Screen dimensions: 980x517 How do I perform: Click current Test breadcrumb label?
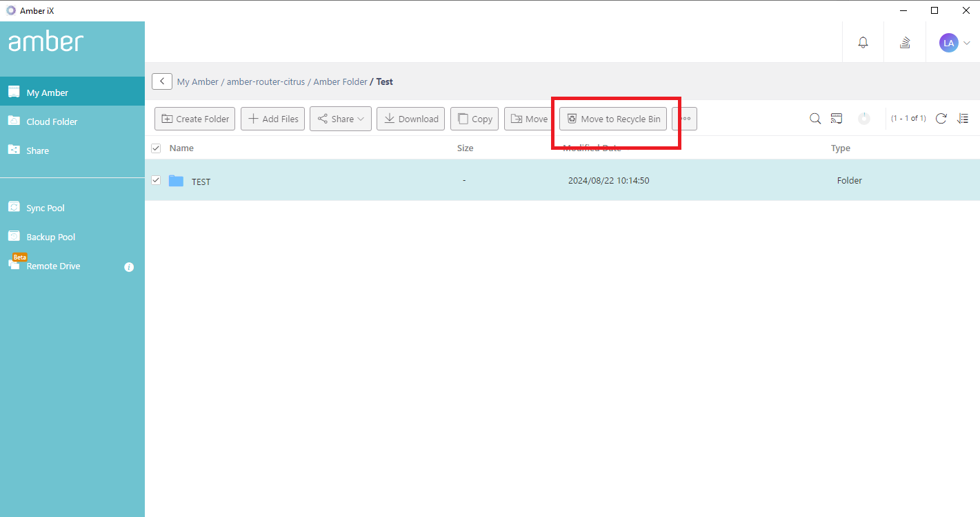[385, 81]
